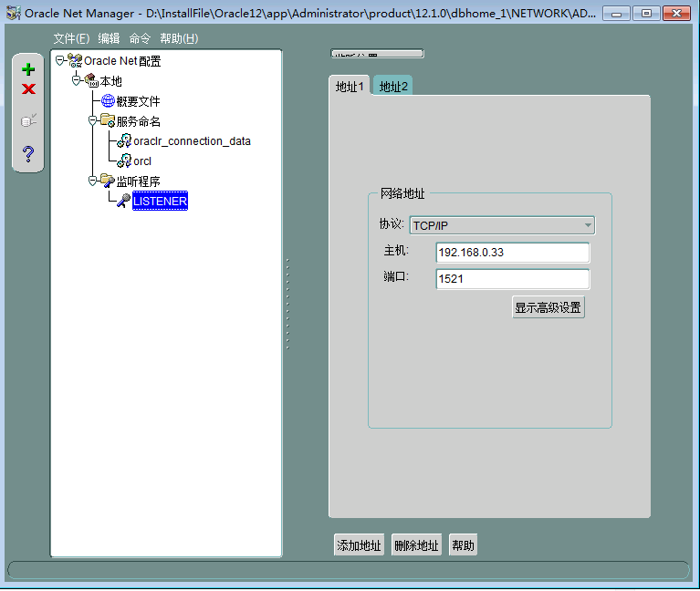Image resolution: width=700 pixels, height=591 pixels.
Task: Select the 监听程序 tree label
Action: point(139,181)
